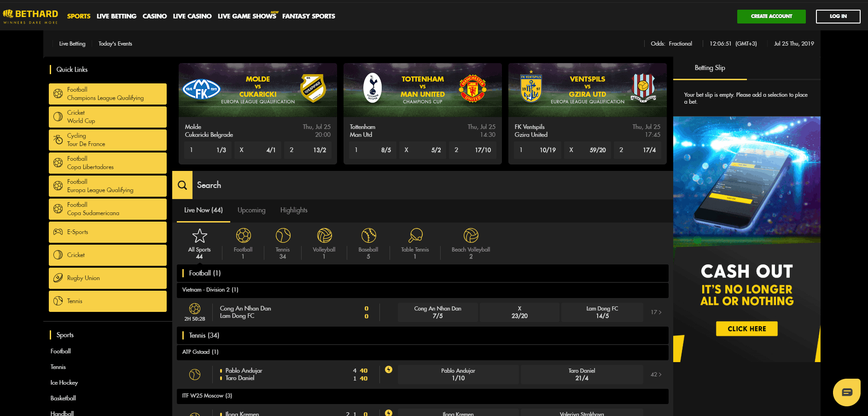Change the Fractional odds format
The image size is (868, 416).
click(x=680, y=44)
